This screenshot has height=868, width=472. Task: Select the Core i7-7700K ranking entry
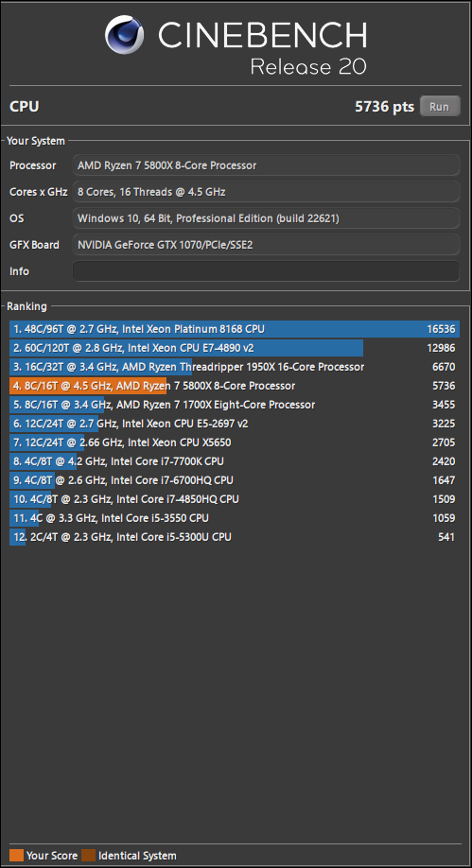(x=235, y=461)
